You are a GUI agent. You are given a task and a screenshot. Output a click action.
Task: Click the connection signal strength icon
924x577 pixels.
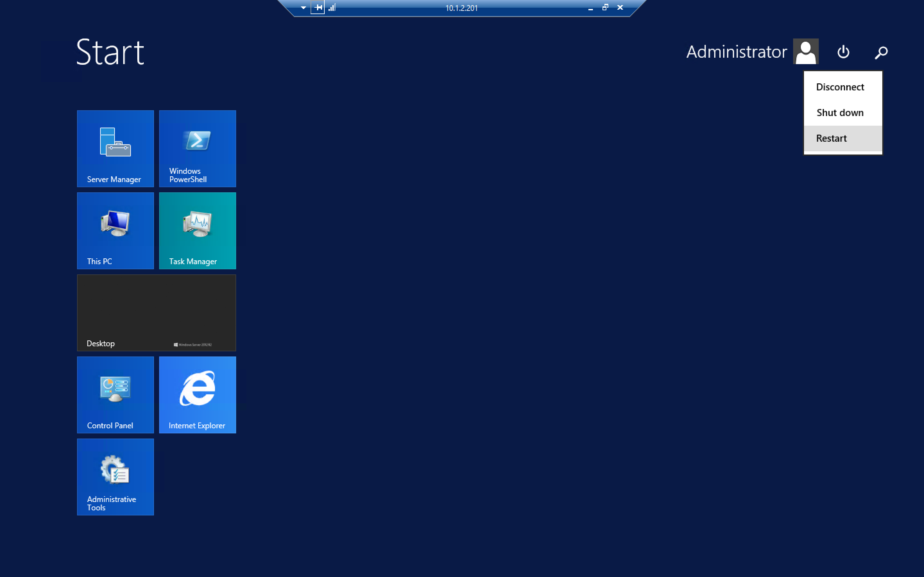332,7
